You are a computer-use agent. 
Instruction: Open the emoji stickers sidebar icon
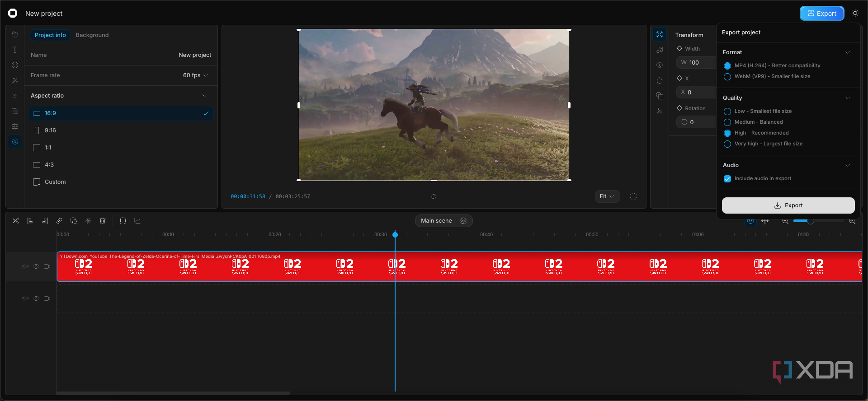tap(15, 65)
